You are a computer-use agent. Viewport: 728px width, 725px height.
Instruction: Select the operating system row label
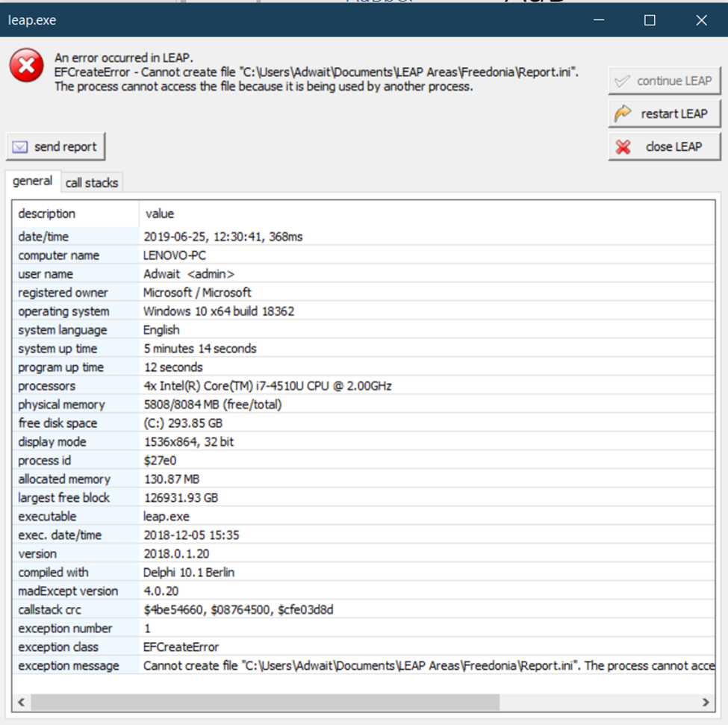point(63,311)
